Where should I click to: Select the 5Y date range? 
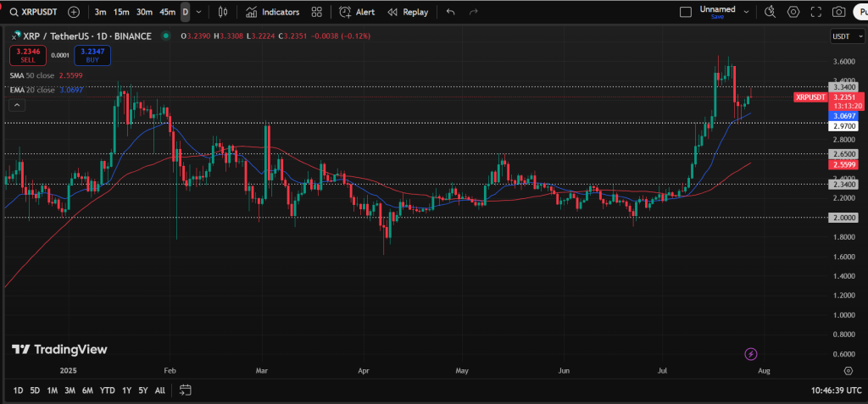click(x=143, y=390)
